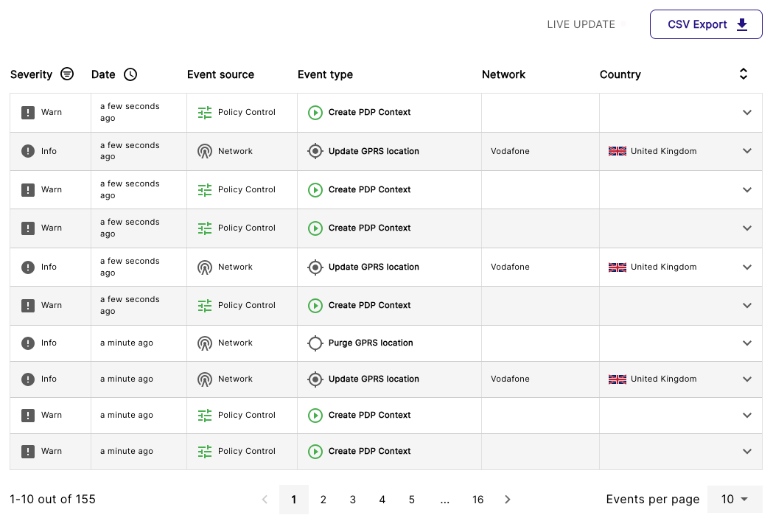
Task: Click the Network antenna icon in second row
Action: (205, 151)
